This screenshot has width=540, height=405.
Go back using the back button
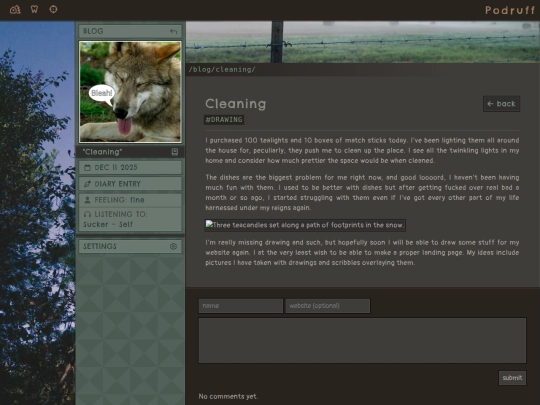pyautogui.click(x=501, y=104)
